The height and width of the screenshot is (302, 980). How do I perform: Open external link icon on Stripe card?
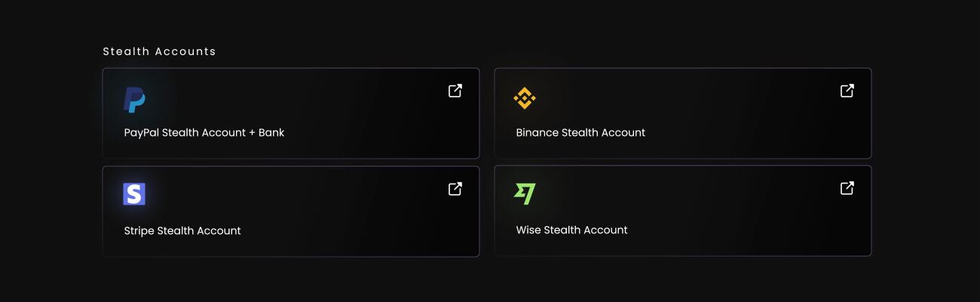[x=455, y=189]
